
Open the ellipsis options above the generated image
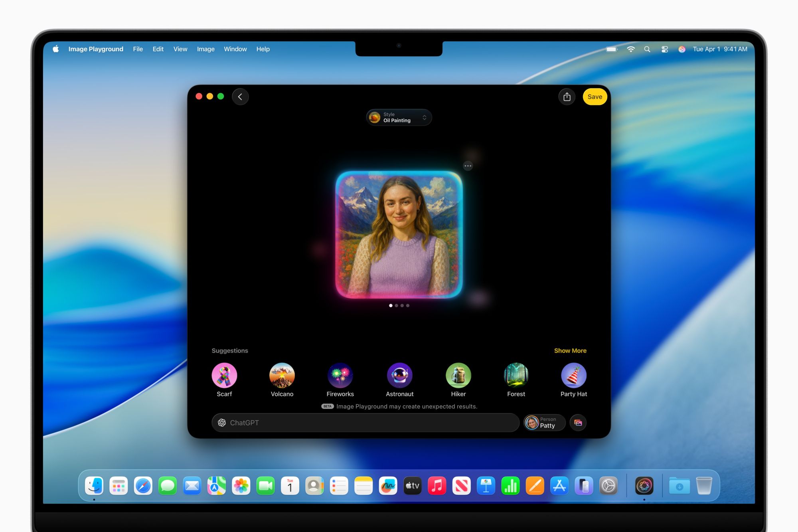468,166
